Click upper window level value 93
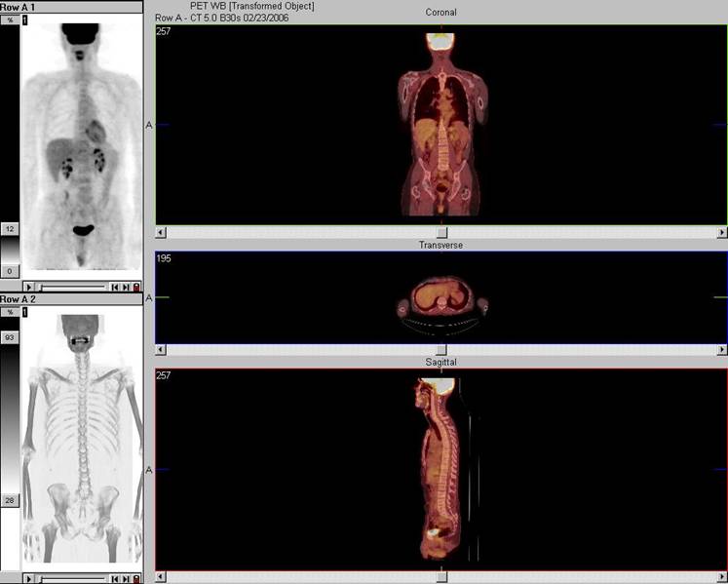This screenshot has height=584, width=728. coord(10,337)
